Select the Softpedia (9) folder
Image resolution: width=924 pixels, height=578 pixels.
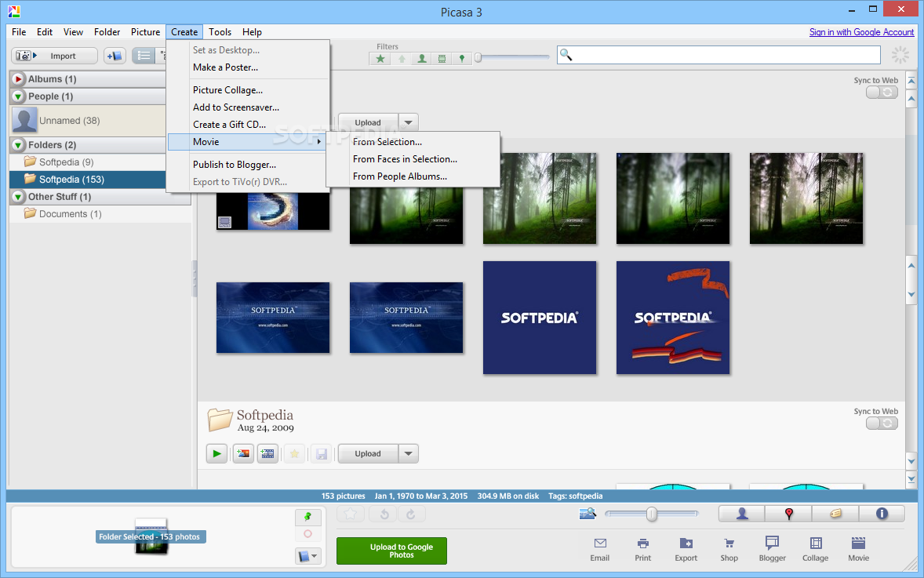pos(89,162)
